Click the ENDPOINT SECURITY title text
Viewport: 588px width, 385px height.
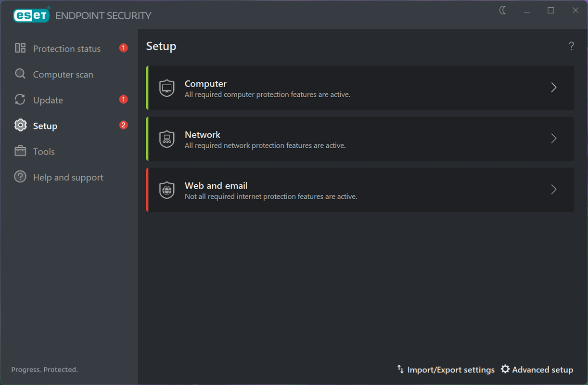[x=103, y=15]
